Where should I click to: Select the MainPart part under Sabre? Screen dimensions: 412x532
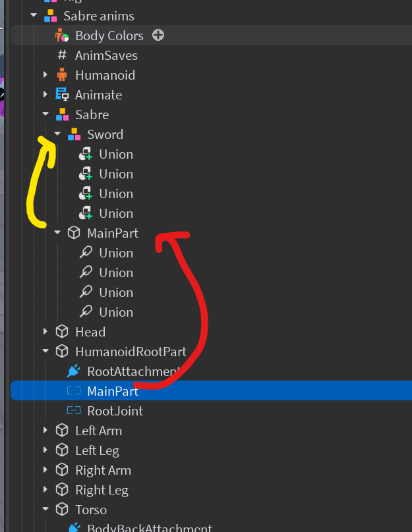[x=113, y=233]
